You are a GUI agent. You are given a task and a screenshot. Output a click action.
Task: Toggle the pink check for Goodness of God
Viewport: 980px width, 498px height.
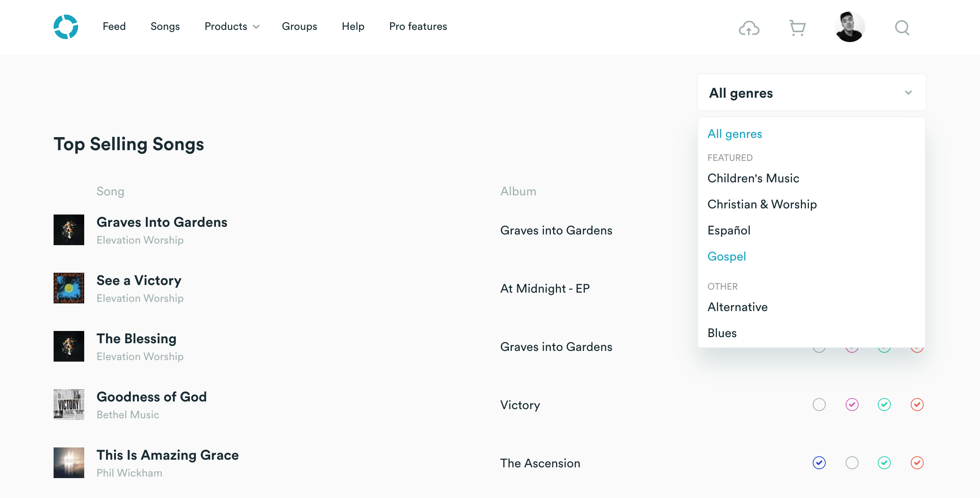click(x=852, y=405)
